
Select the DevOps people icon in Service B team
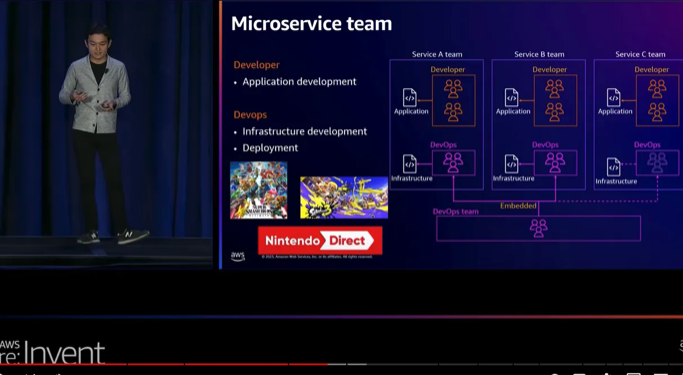555,162
